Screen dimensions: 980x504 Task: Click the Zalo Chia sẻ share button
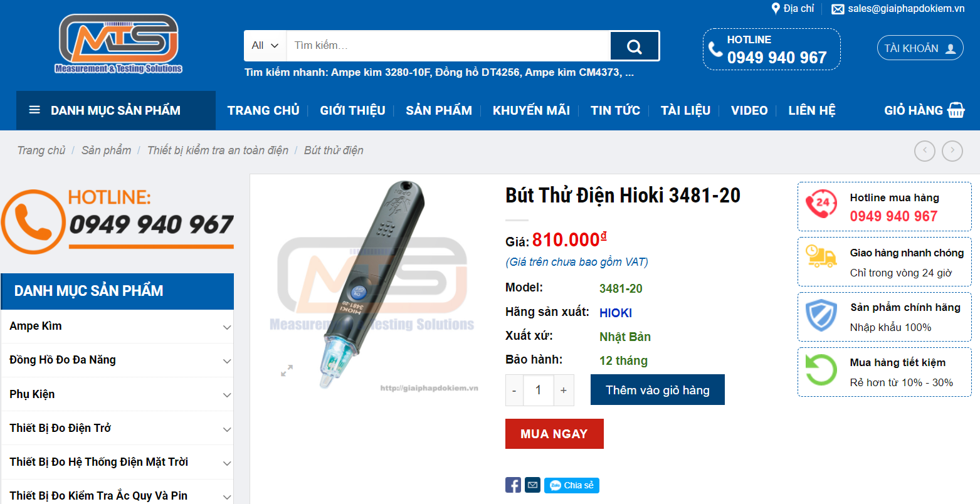click(x=572, y=485)
